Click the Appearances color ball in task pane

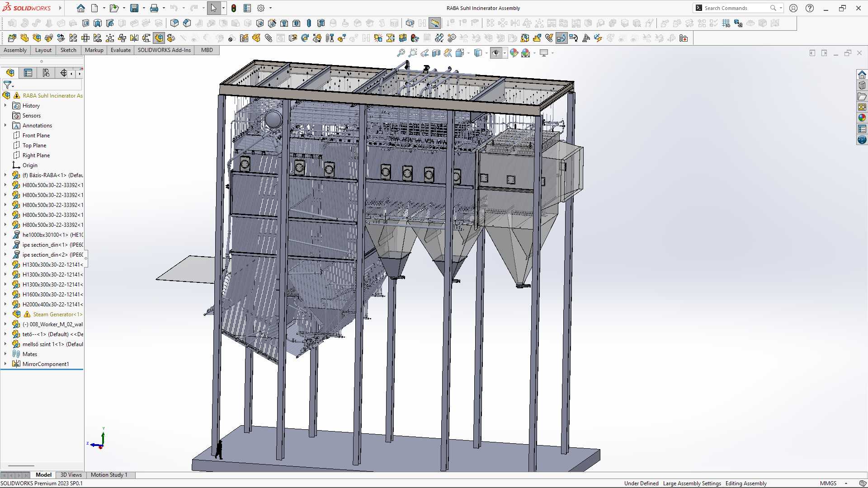862,118
